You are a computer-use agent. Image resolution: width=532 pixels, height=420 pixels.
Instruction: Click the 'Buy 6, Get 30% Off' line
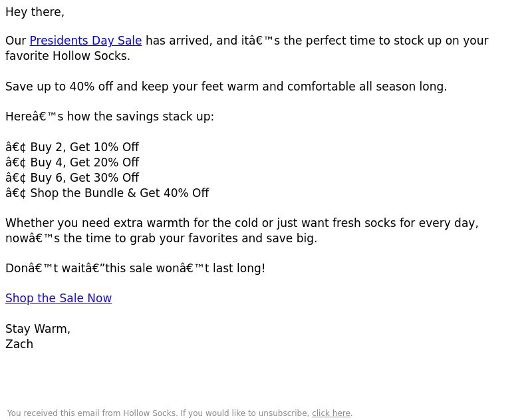pyautogui.click(x=72, y=178)
